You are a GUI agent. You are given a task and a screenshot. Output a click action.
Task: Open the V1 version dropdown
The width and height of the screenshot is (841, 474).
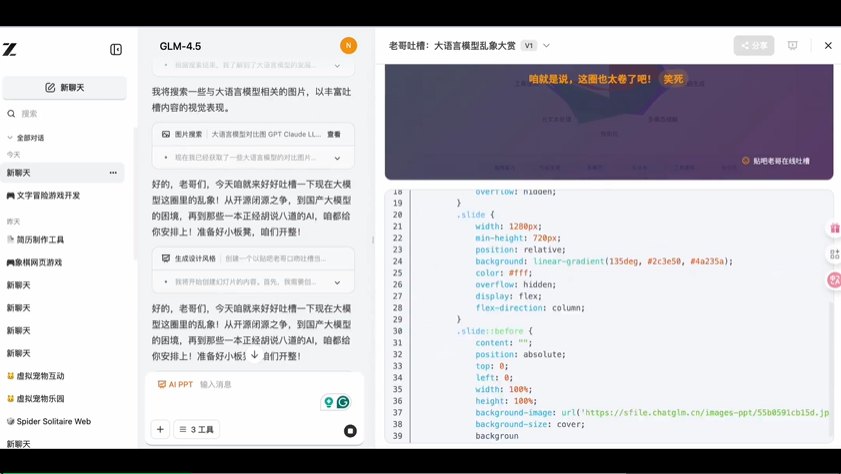[x=529, y=46]
